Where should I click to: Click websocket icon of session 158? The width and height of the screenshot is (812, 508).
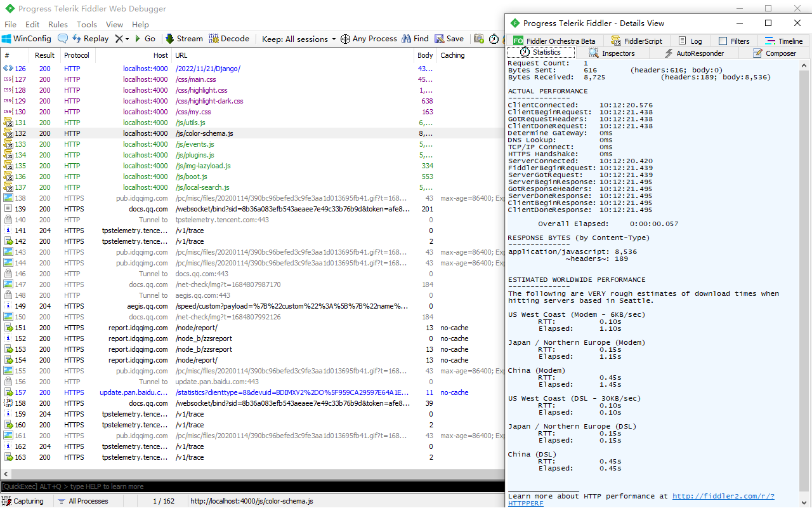coord(8,403)
